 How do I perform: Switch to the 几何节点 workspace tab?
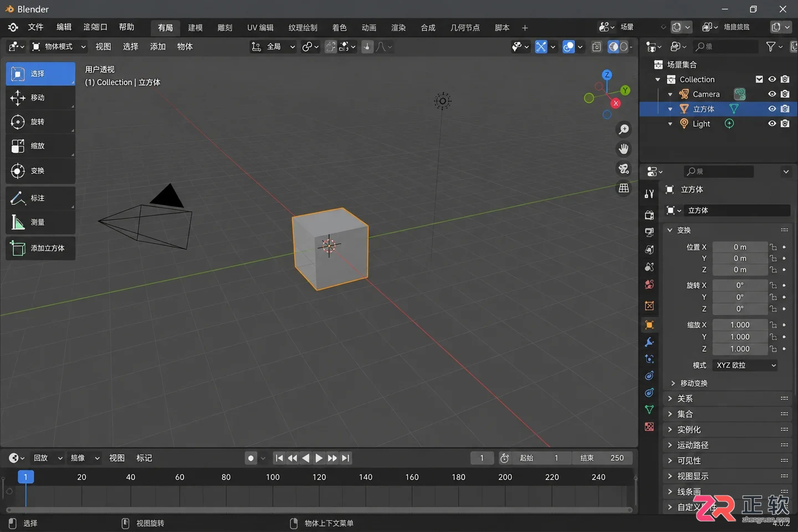tap(465, 28)
